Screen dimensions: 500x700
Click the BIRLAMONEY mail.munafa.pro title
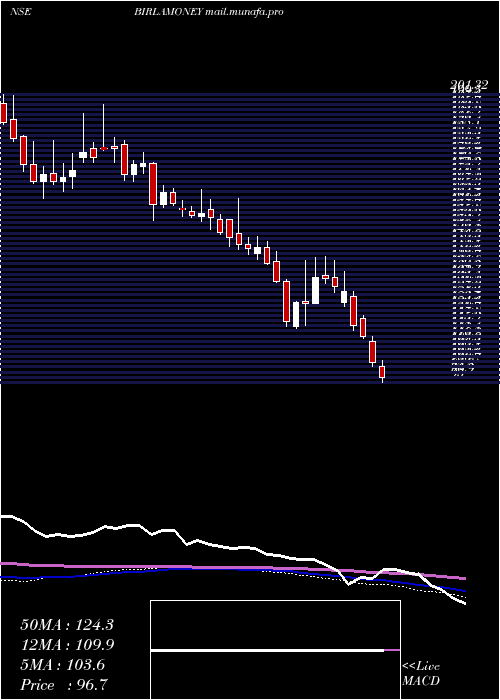[x=208, y=12]
